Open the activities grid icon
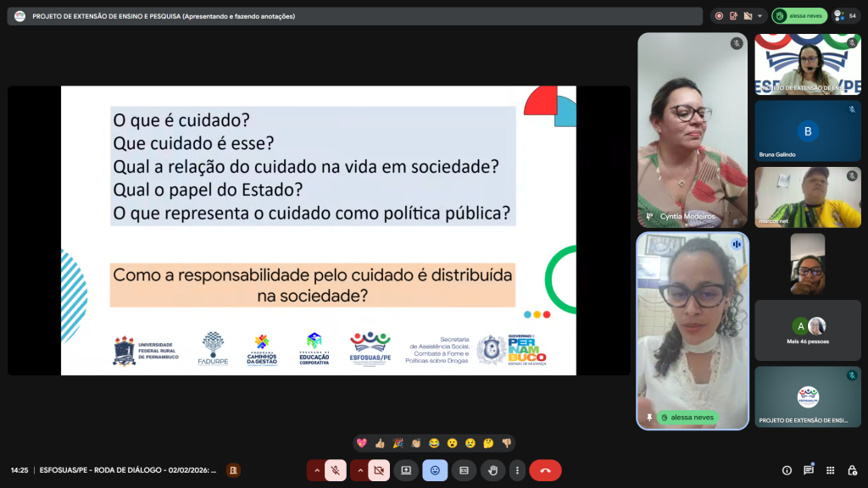Screen dimensions: 868x488 (x=830, y=470)
